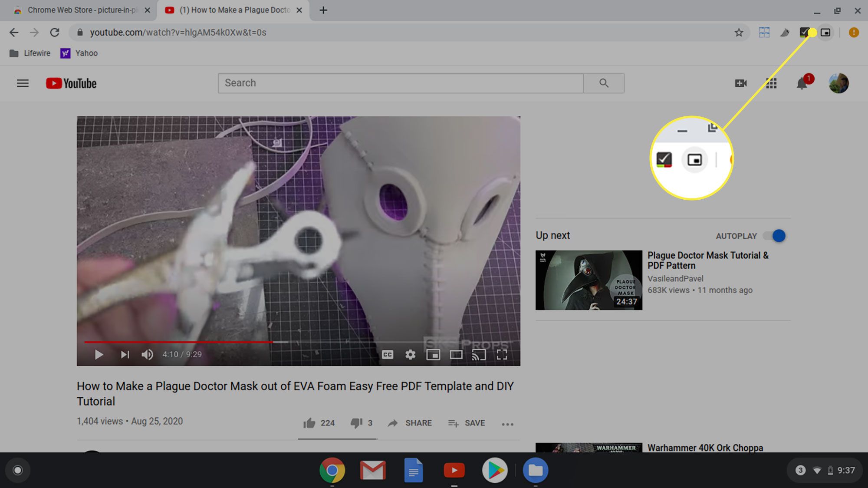Open Play Store from the shelf
Image resolution: width=868 pixels, height=488 pixels.
coord(495,470)
